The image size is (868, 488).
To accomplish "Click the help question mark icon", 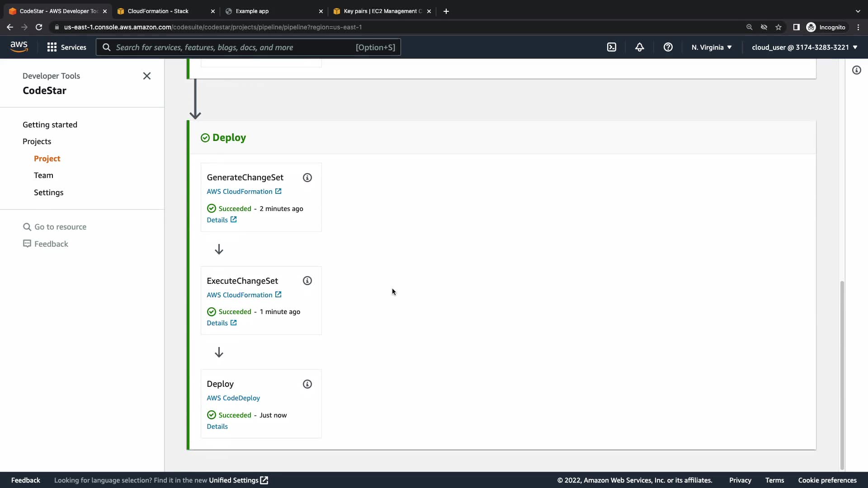I will (x=668, y=47).
